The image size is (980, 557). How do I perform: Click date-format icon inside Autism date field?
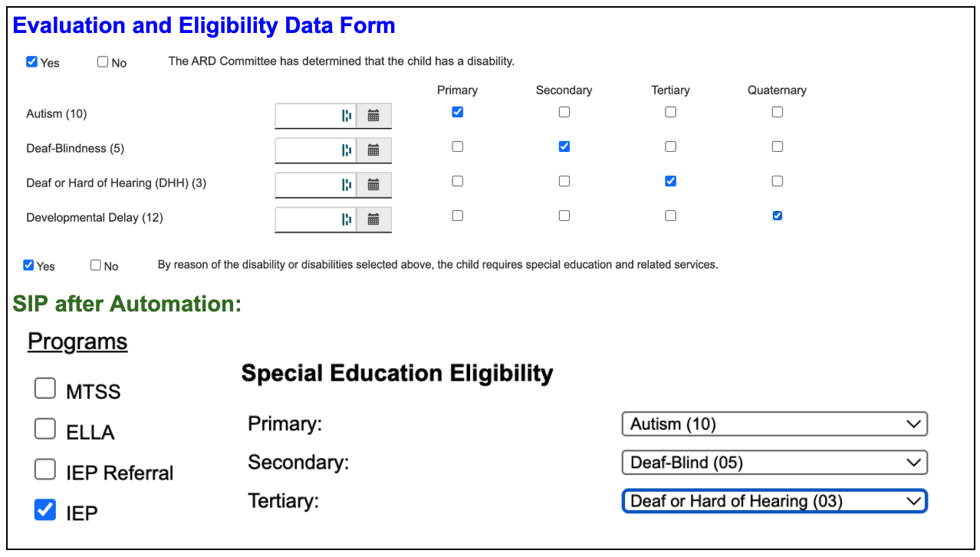coord(347,116)
